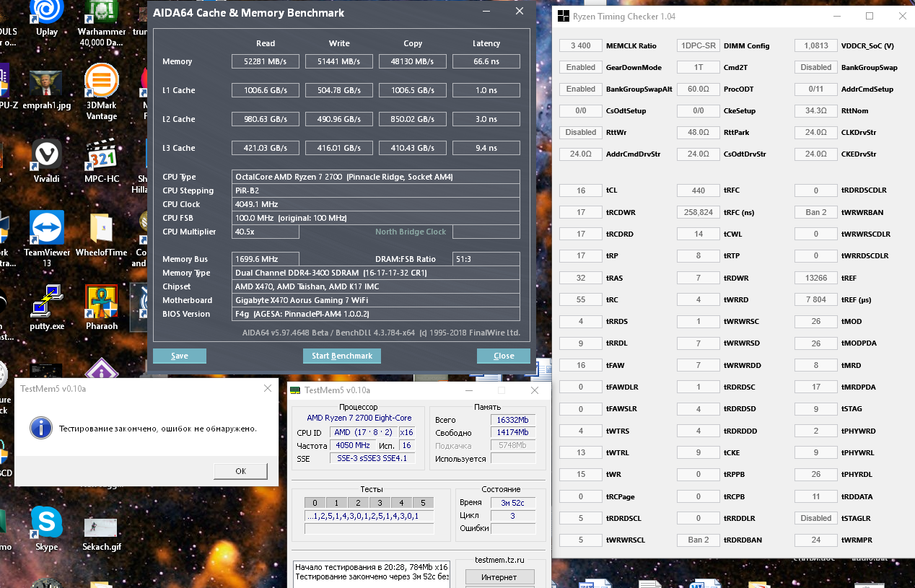915x588 pixels.
Task: Click the tSTAGLR Disabled box
Action: 816,518
